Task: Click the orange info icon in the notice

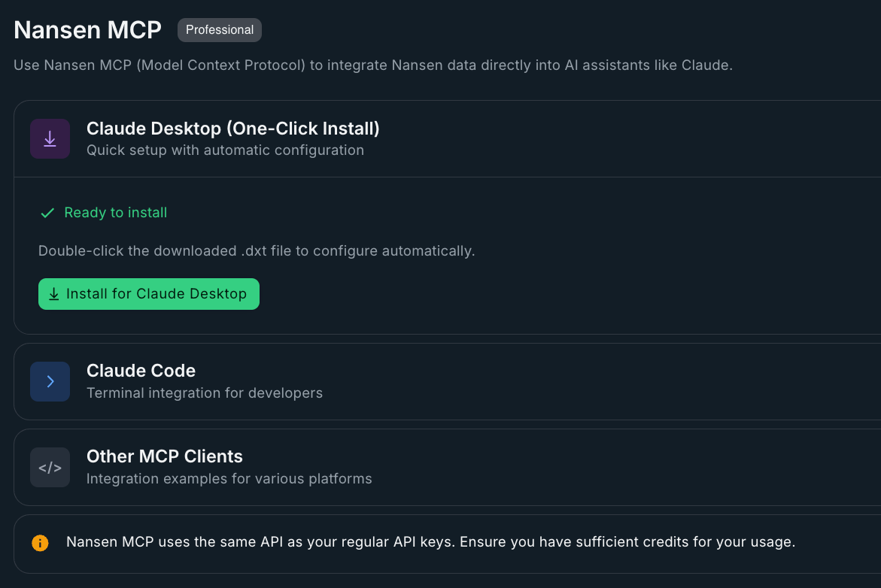Action: (40, 543)
